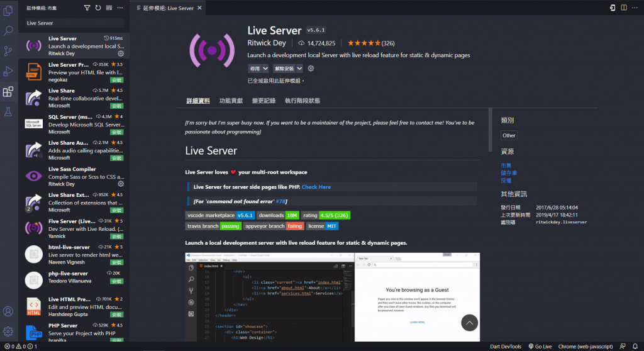
Task: Click the Other category tag
Action: pos(509,135)
